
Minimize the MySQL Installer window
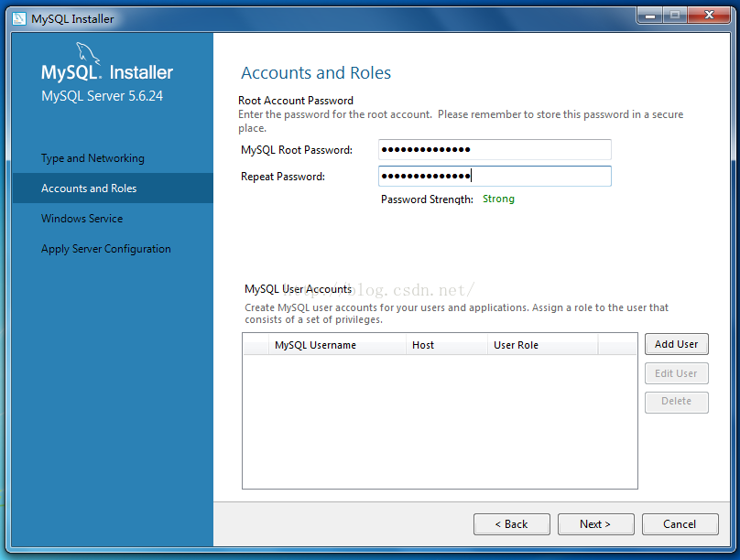click(650, 16)
